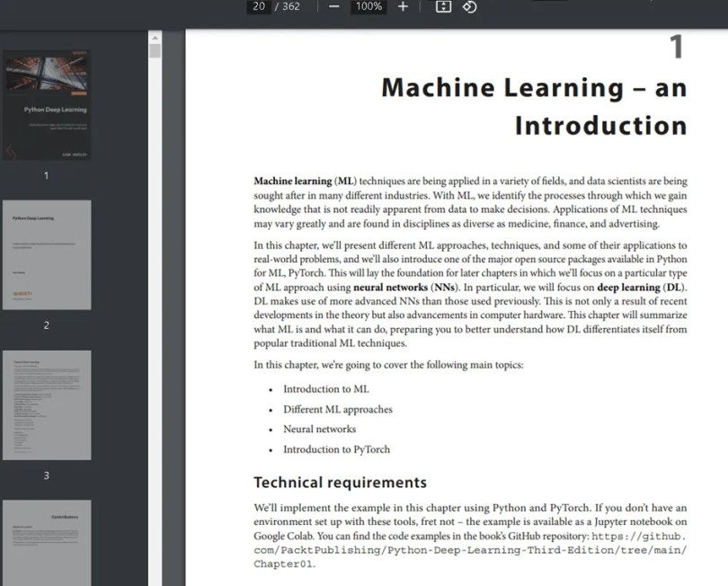728x586 pixels.
Task: Click the 'Neural networks' bullet item
Action: pos(319,429)
